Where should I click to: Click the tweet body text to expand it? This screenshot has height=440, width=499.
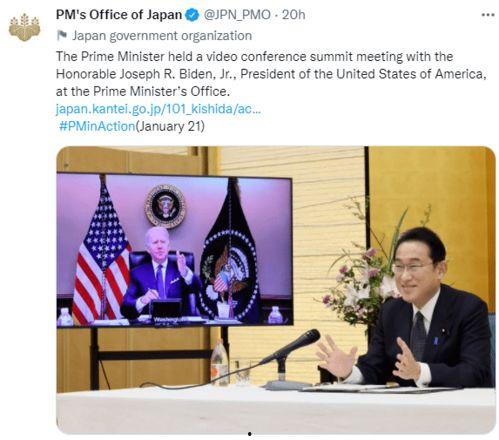(271, 74)
